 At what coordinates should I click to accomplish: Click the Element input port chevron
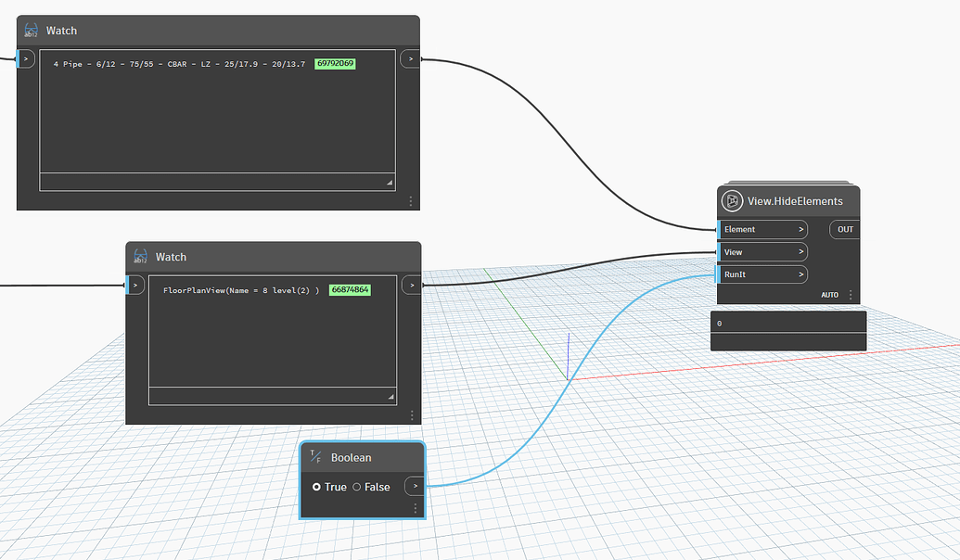[801, 229]
